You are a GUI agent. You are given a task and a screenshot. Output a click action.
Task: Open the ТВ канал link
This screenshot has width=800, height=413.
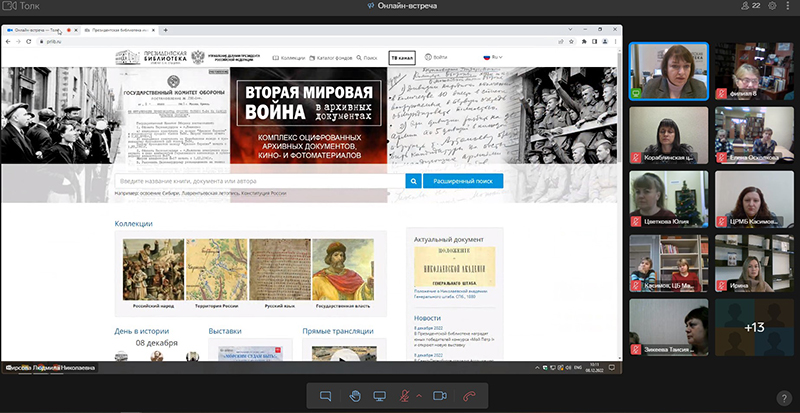coord(401,57)
